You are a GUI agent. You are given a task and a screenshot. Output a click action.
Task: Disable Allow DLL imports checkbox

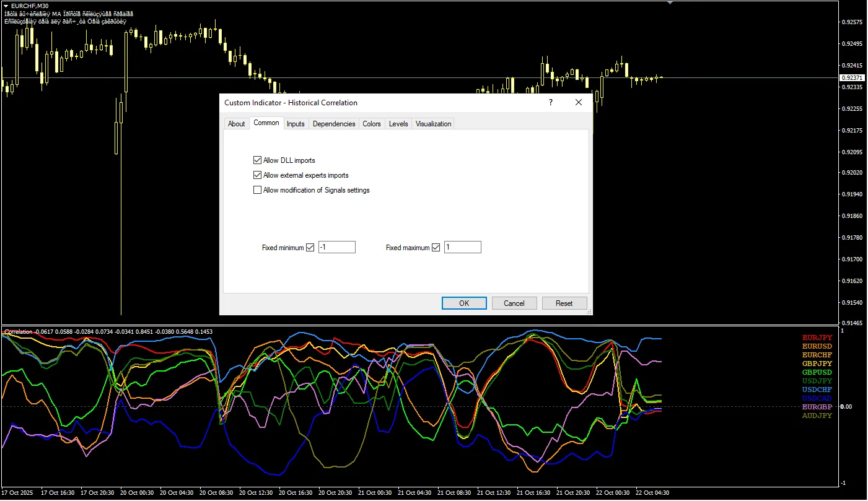coord(258,160)
